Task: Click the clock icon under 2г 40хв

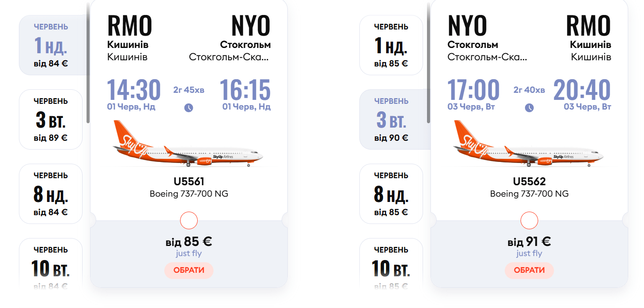Action: 529,108
